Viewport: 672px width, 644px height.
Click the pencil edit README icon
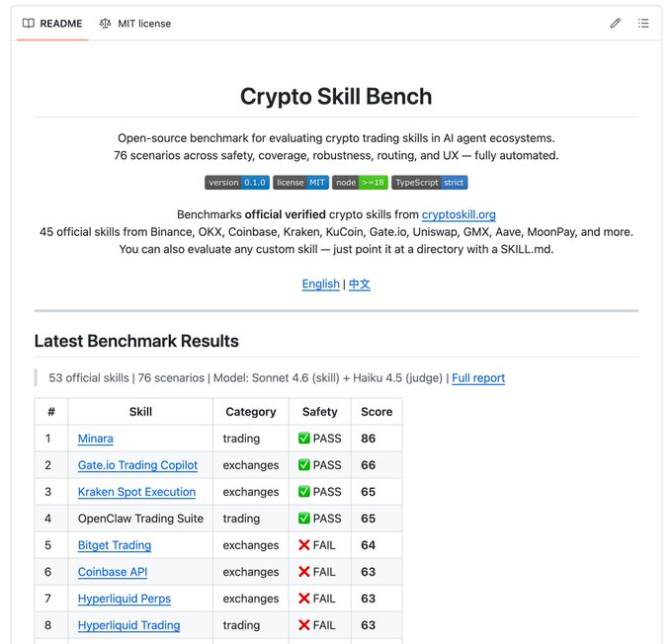[x=616, y=23]
